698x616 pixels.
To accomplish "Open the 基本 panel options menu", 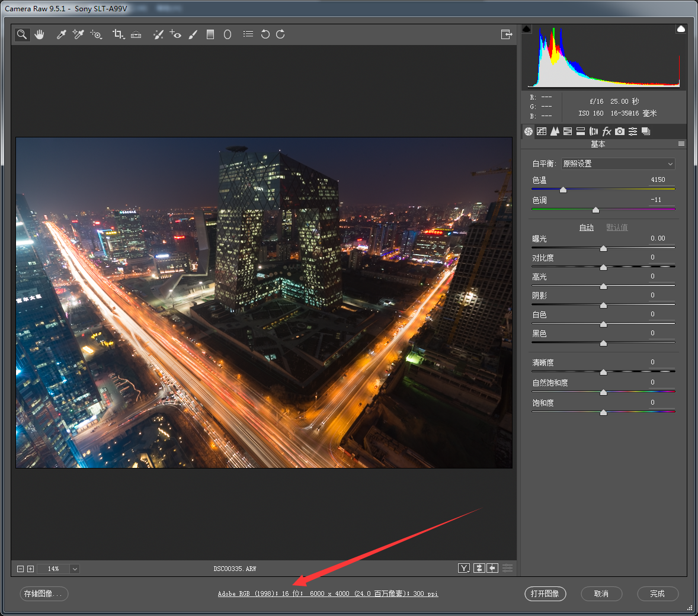I will pos(681,144).
